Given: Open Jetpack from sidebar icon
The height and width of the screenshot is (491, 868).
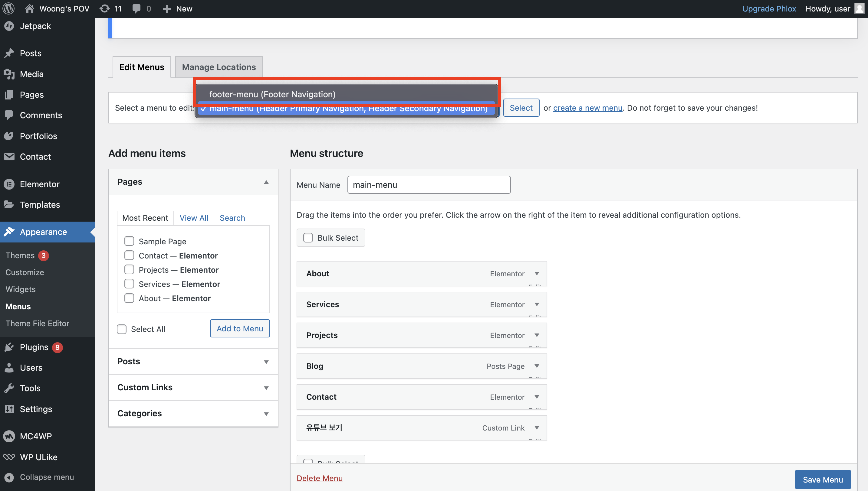Looking at the screenshot, I should pos(9,26).
